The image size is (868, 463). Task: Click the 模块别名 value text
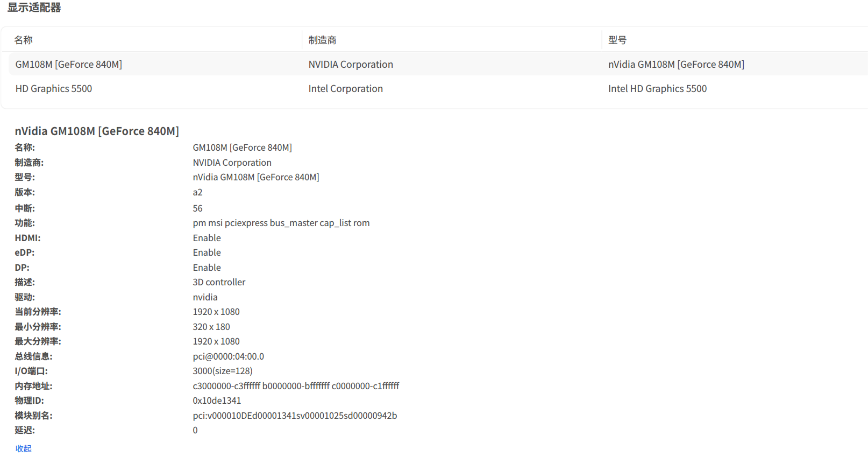(x=295, y=416)
